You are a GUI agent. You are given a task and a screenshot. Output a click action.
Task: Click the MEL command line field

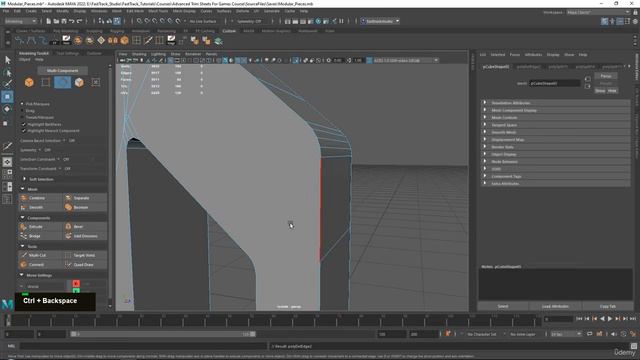(x=143, y=346)
